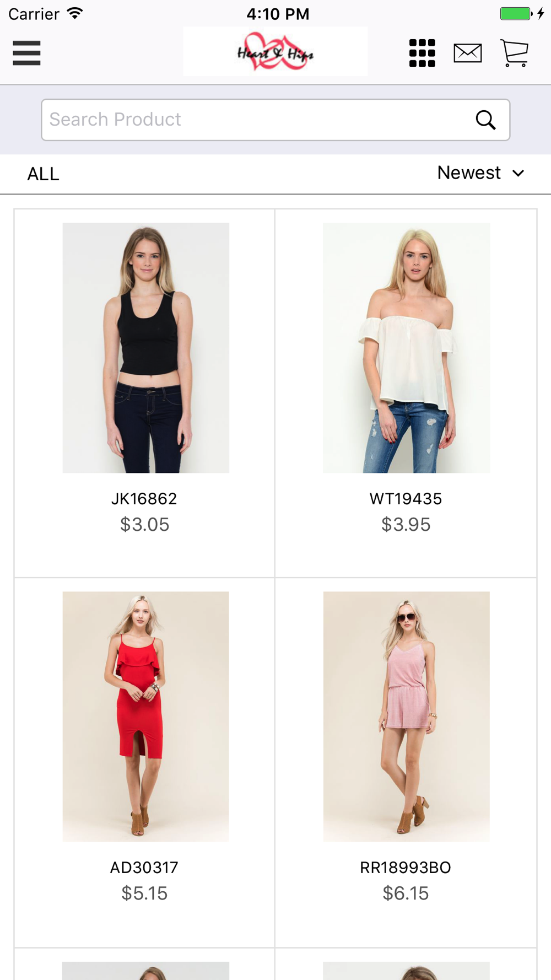Click the chevron next to Newest

518,173
